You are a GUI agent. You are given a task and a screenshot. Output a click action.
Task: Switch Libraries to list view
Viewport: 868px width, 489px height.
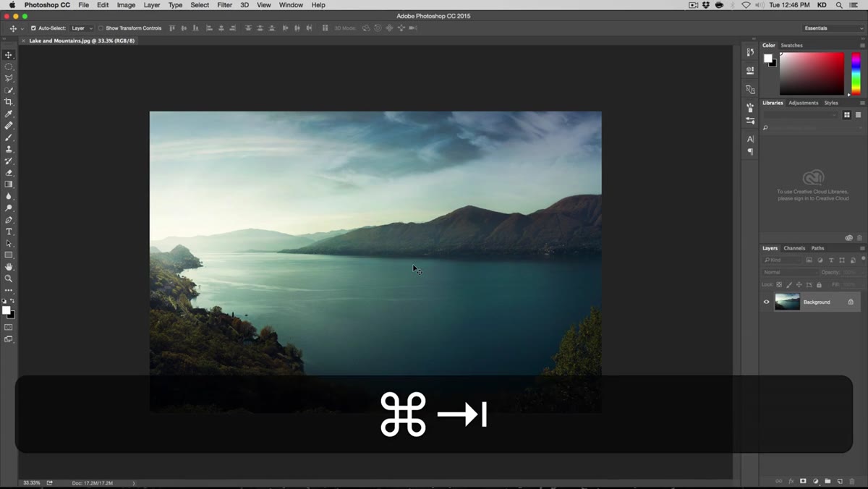click(x=859, y=115)
